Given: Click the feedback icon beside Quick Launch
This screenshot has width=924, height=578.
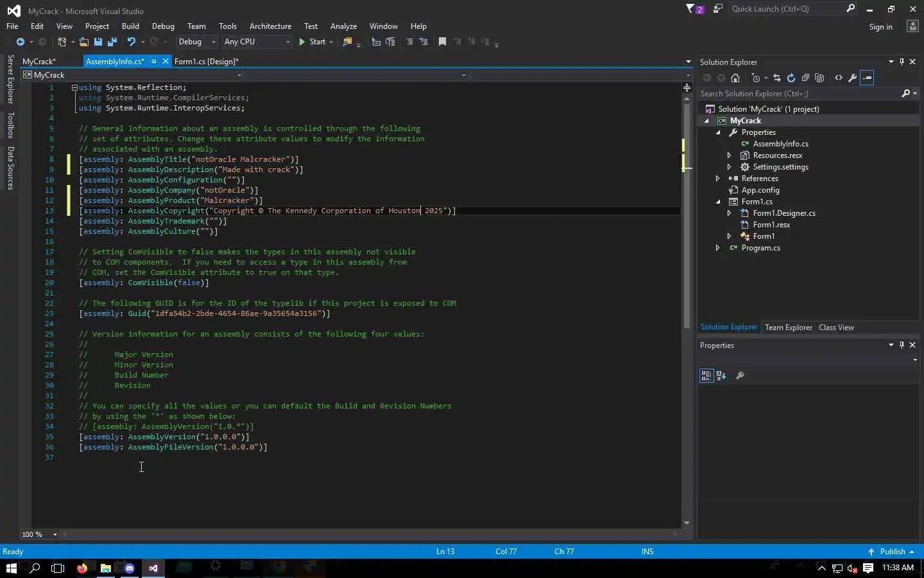Looking at the screenshot, I should pyautogui.click(x=718, y=9).
